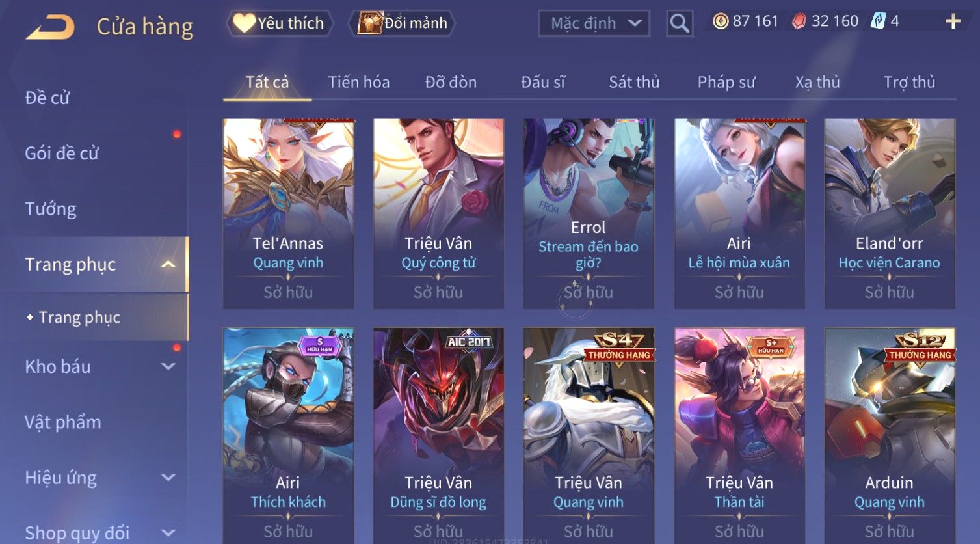Expand the Kho báu sidebar section
This screenshot has height=544, width=980.
(168, 366)
